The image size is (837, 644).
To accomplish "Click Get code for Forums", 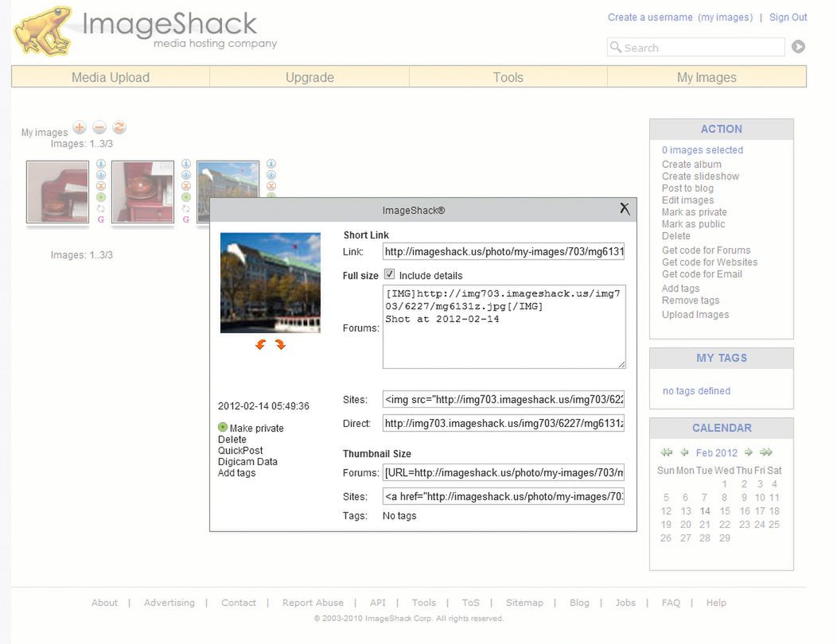I will pos(706,250).
